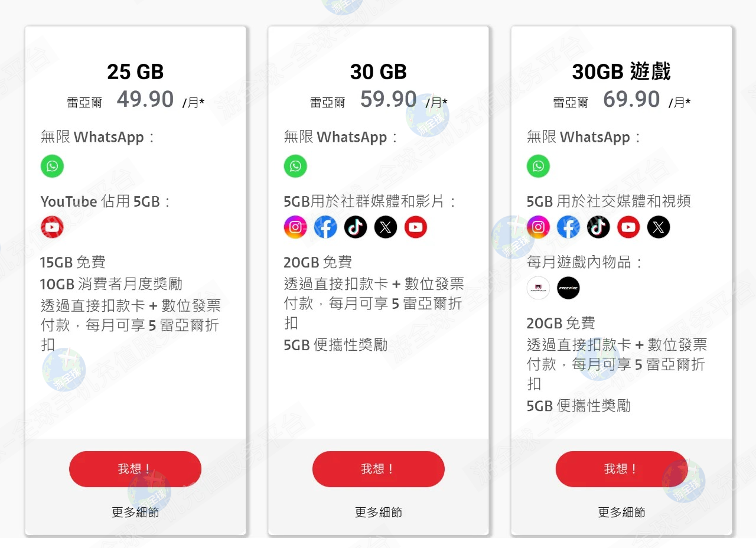Screen dimensions: 756x548
Task: Click the YouTube icon in the 25 GB plan
Action: click(x=52, y=227)
